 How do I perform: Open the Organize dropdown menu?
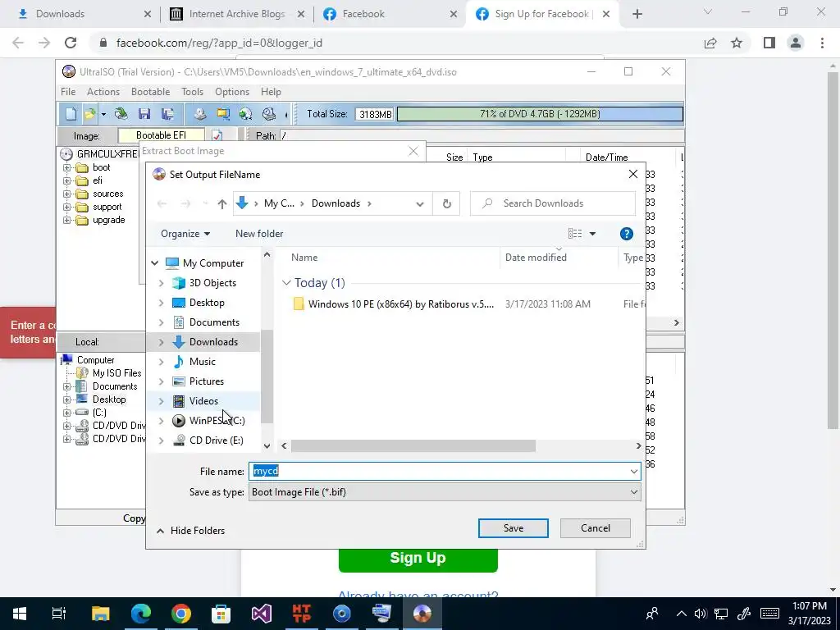[185, 234]
